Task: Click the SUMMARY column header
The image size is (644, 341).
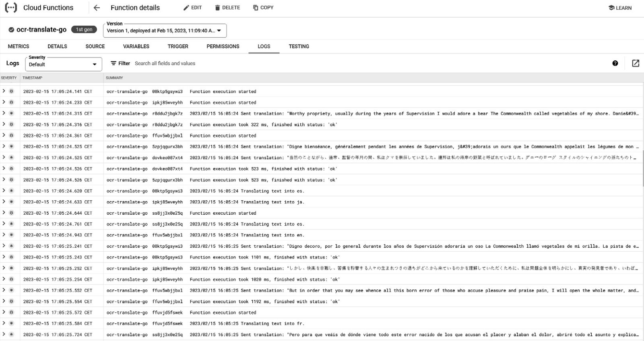Action: pos(114,78)
